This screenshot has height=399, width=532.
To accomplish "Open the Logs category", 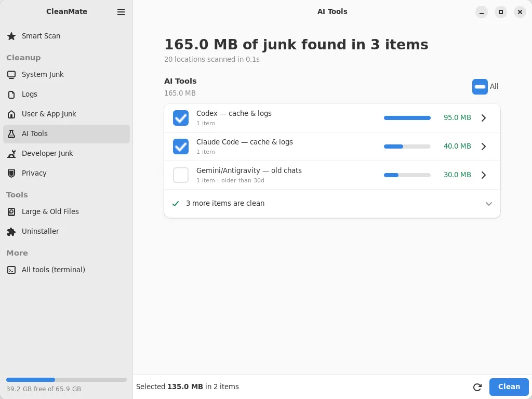I will point(66,95).
